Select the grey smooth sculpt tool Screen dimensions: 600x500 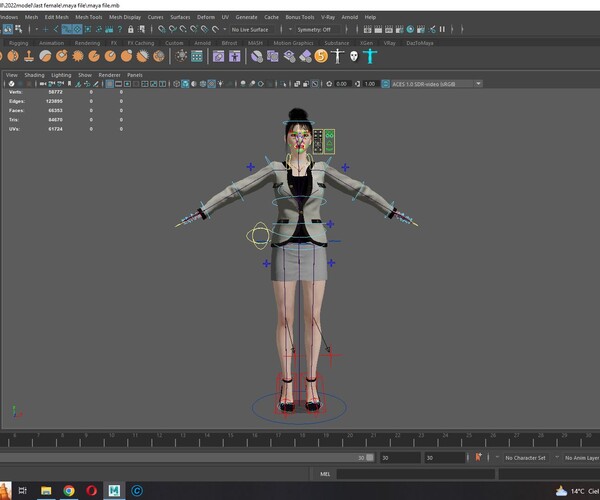pos(45,56)
